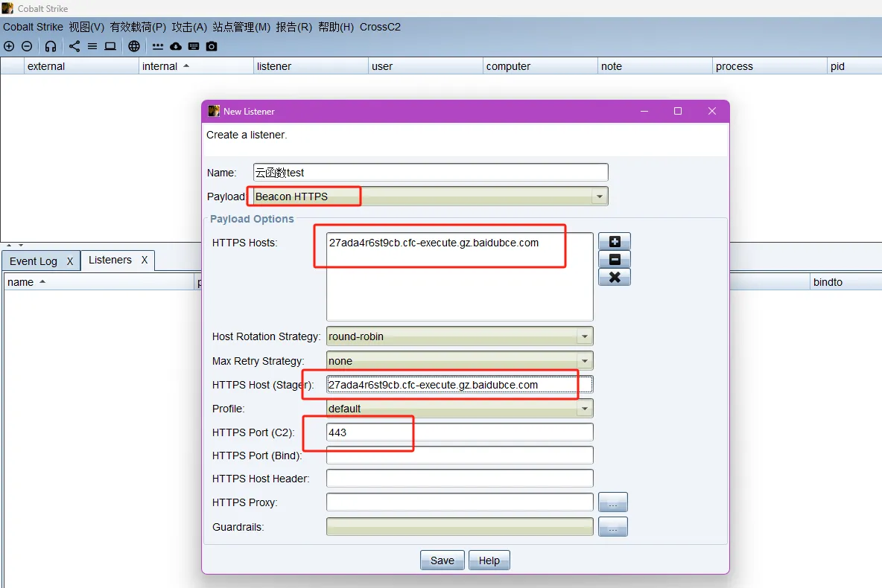The width and height of the screenshot is (882, 588).
Task: Open 帮助(H) menu
Action: point(337,27)
